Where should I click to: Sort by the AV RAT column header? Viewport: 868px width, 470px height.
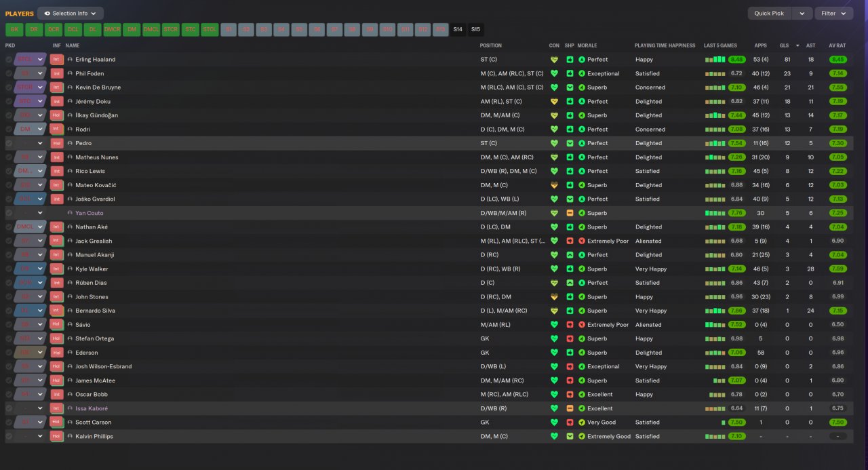pyautogui.click(x=837, y=45)
